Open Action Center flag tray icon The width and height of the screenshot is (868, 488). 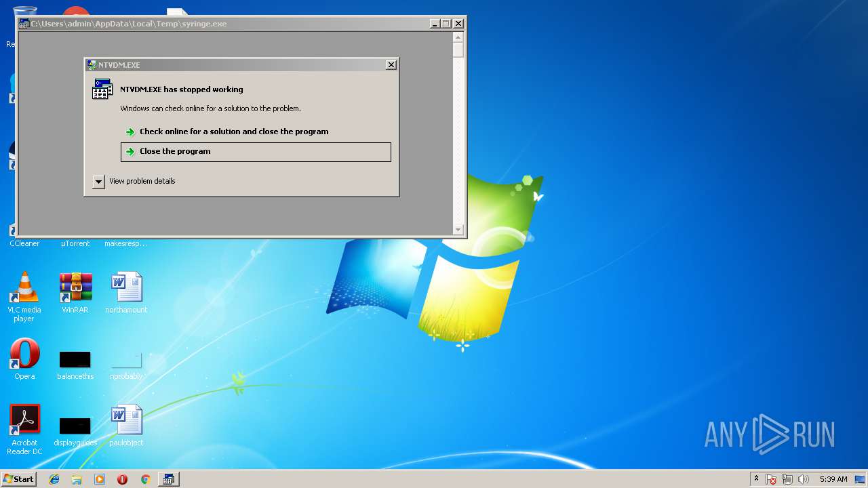click(772, 479)
